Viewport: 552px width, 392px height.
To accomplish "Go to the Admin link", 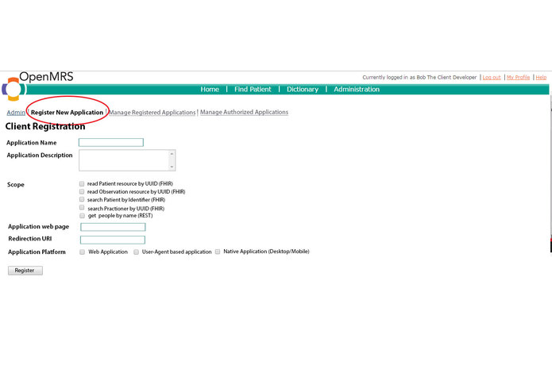I will 16,113.
